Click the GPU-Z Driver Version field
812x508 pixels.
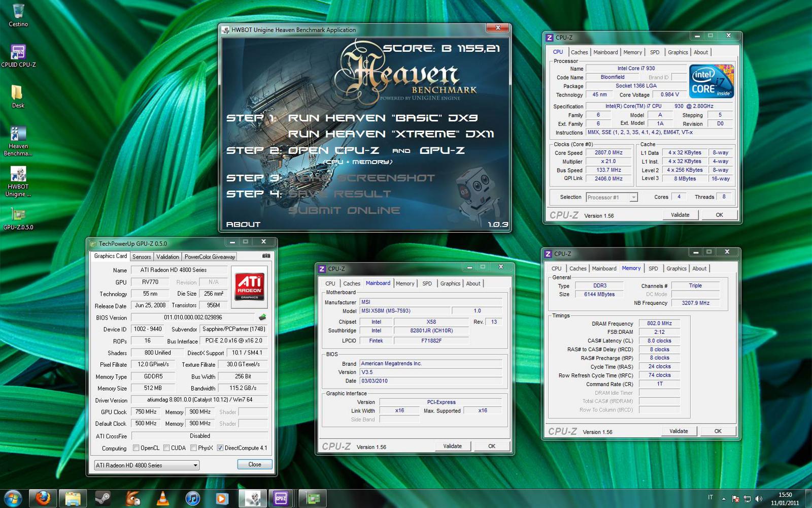(199, 400)
